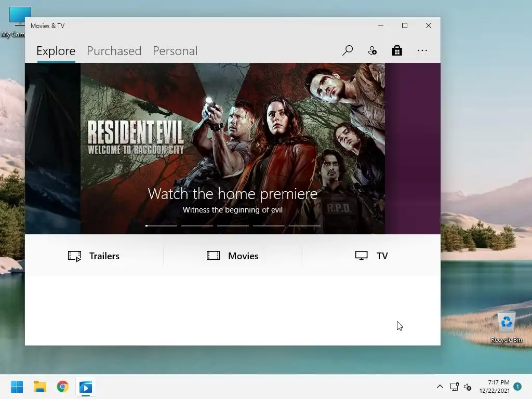Select the fourth carousel slide indicator
Viewport: 532px width, 399px height.
pos(269,225)
